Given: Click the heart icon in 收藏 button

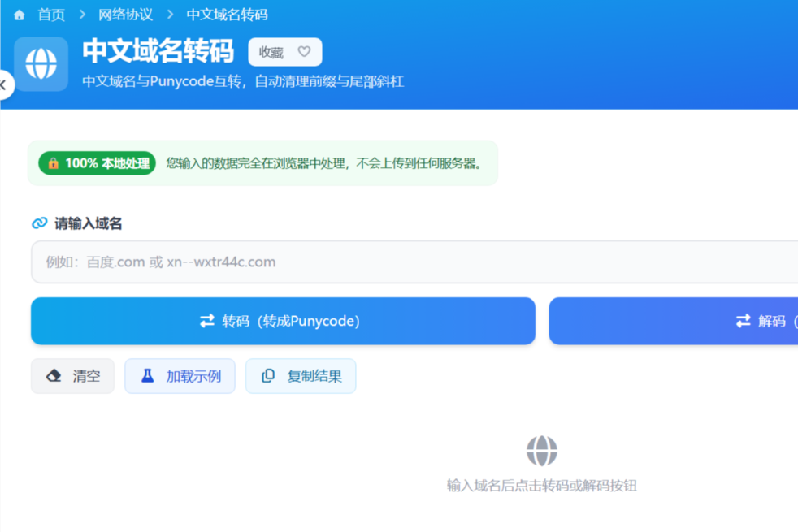Looking at the screenshot, I should (x=305, y=52).
